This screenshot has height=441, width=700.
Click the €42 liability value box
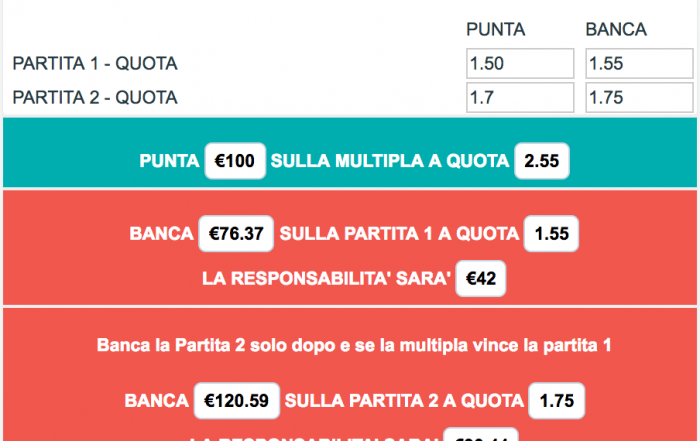482,279
